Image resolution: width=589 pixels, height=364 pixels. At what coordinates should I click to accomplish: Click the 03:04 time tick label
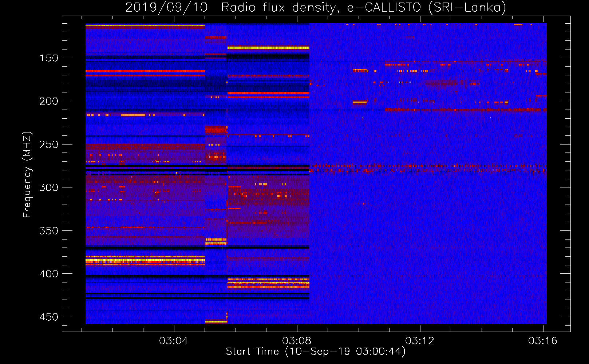(174, 341)
